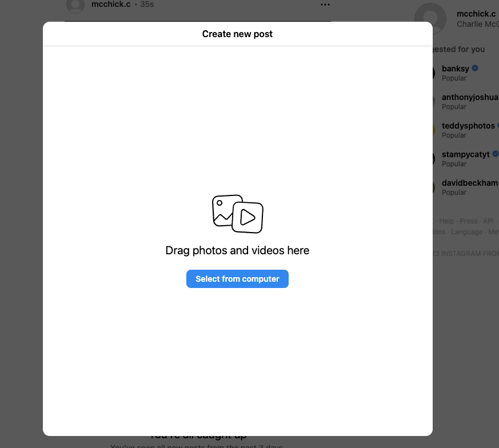Click the "Drag photos and videos here" text
The width and height of the screenshot is (499, 448).
pos(237,250)
